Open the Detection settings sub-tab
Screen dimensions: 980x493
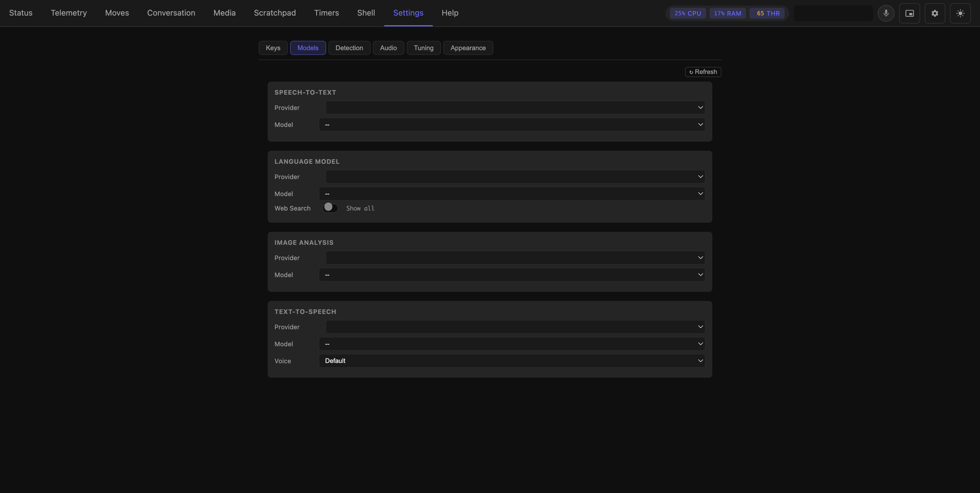click(349, 48)
